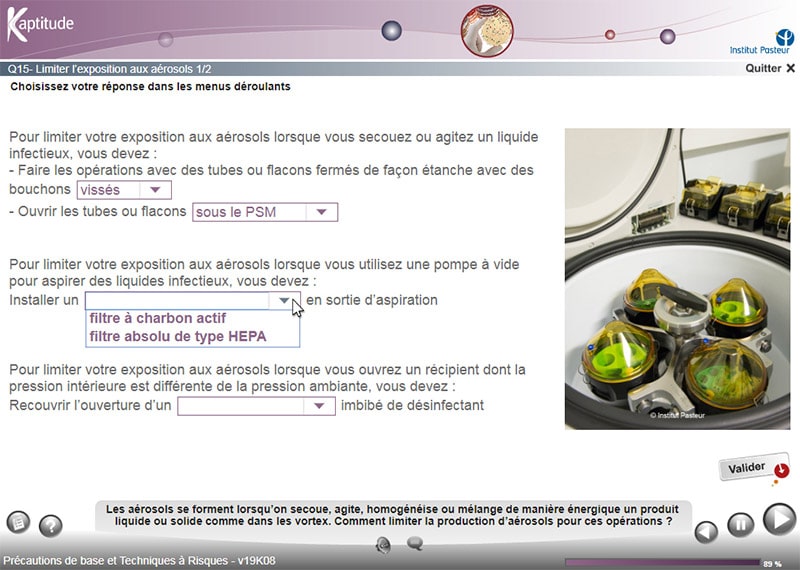
Task: Pause the course playback
Action: click(739, 523)
